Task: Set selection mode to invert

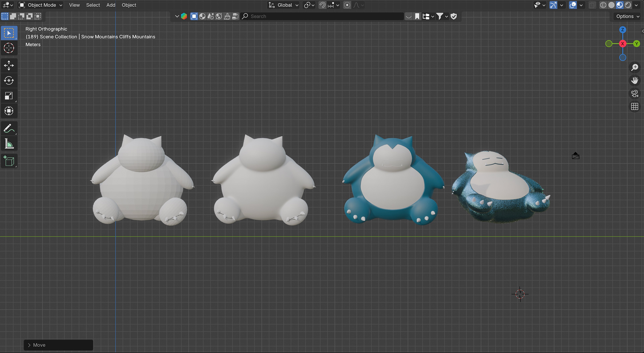Action: (30, 16)
